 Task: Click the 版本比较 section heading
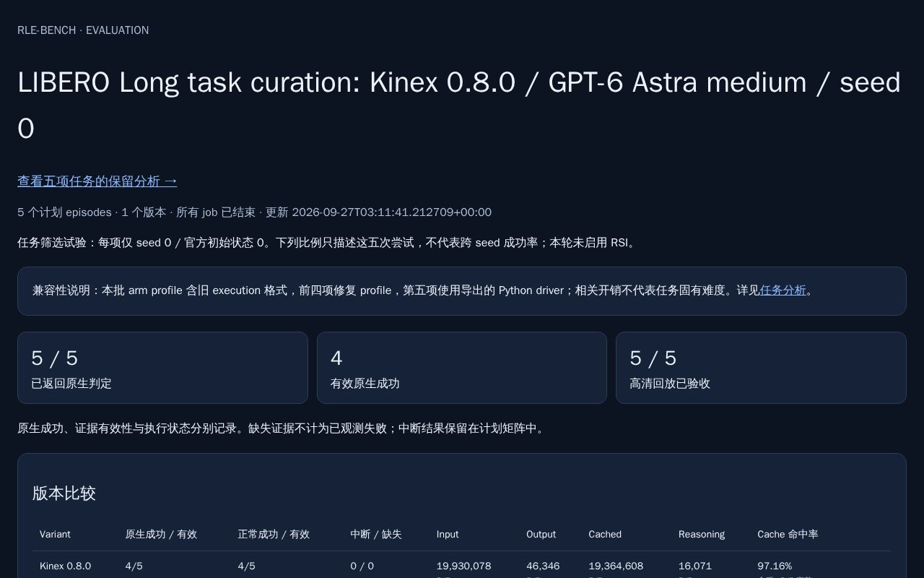click(64, 493)
